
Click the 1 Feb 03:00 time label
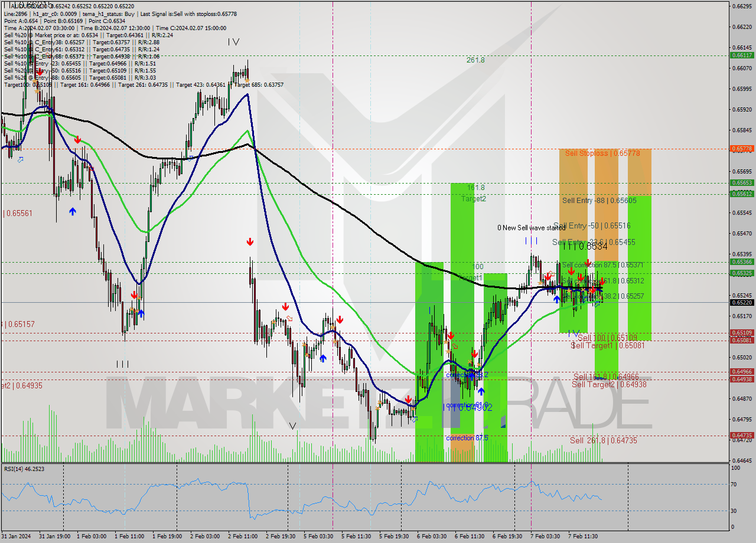click(x=93, y=537)
